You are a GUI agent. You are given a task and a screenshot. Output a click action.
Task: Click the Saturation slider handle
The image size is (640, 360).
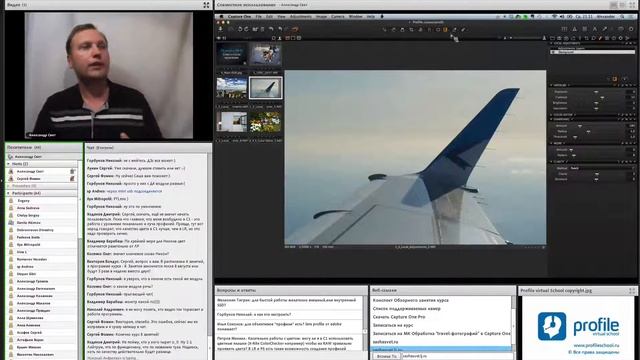coord(596,109)
